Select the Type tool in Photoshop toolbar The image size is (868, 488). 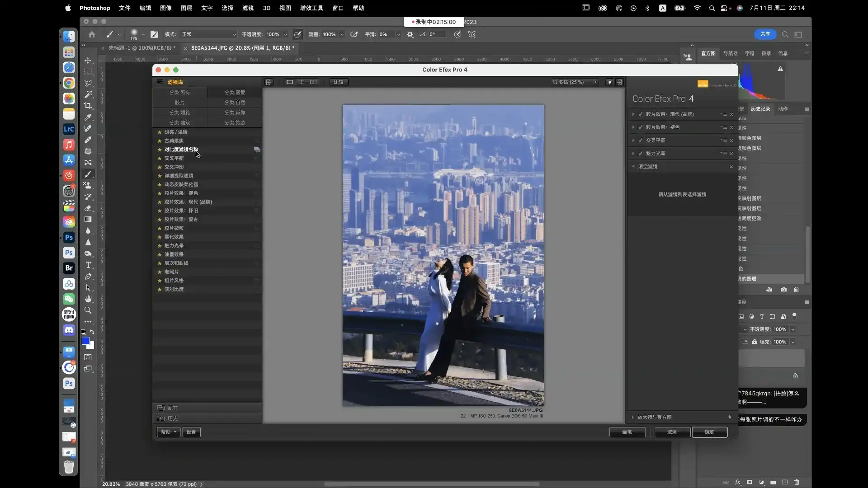[88, 265]
